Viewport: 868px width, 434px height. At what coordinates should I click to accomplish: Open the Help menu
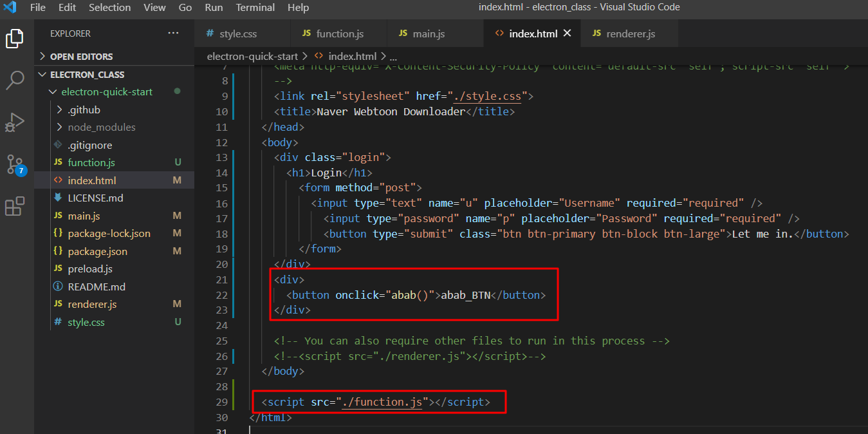(x=298, y=8)
